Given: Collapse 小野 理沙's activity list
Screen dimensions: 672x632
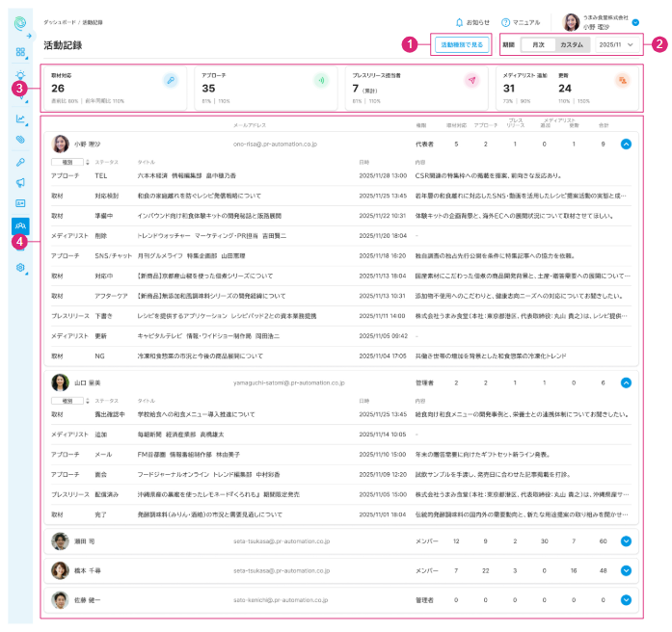Looking at the screenshot, I should pyautogui.click(x=626, y=144).
